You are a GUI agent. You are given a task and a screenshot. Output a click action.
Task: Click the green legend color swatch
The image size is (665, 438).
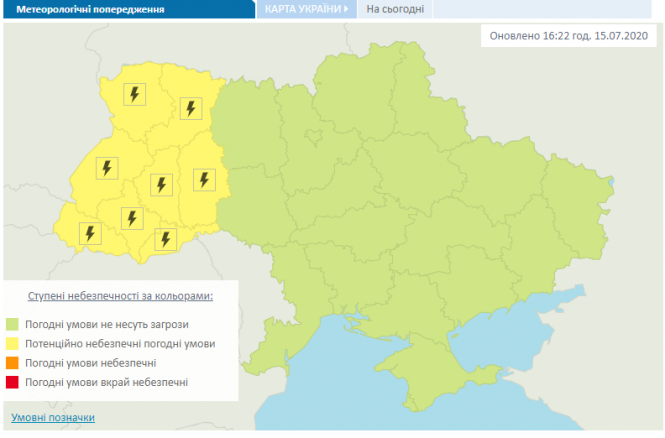pos(14,324)
